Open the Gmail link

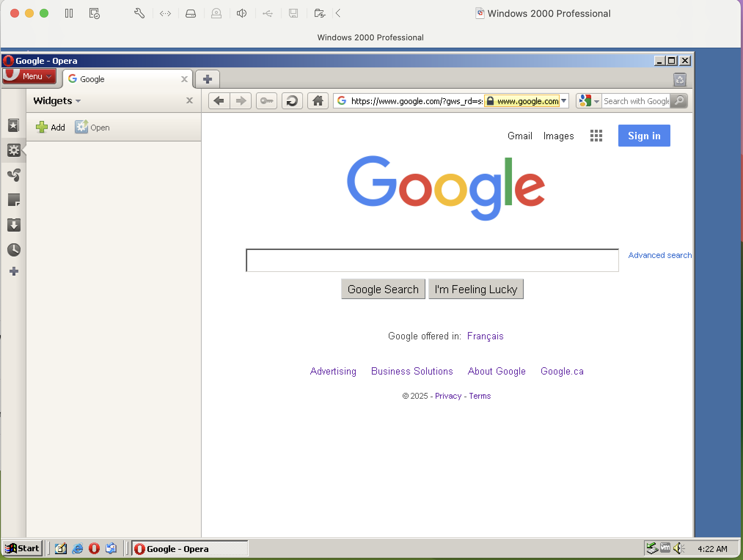coord(520,136)
